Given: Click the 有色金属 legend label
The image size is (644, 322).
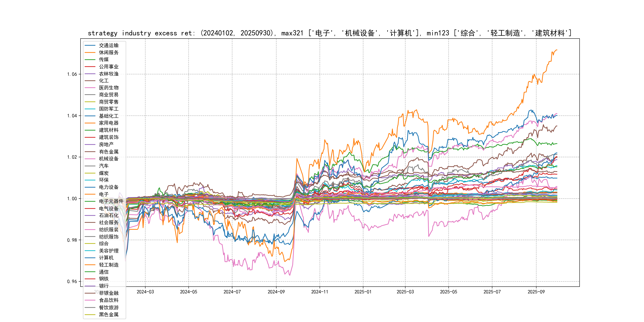Looking at the screenshot, I should [109, 152].
